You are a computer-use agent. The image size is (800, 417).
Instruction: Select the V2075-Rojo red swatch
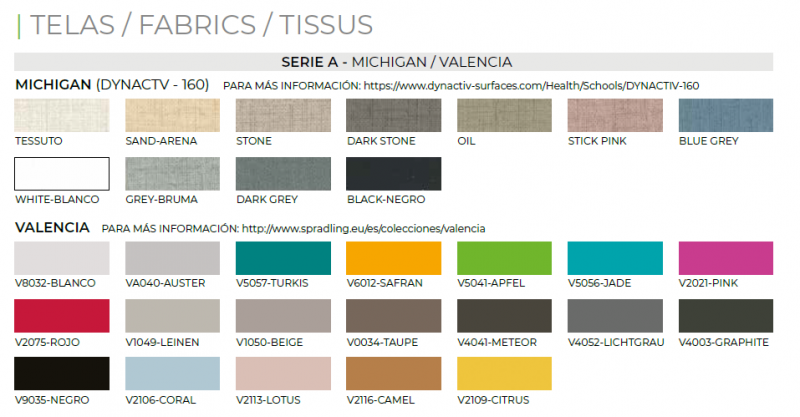(x=62, y=316)
